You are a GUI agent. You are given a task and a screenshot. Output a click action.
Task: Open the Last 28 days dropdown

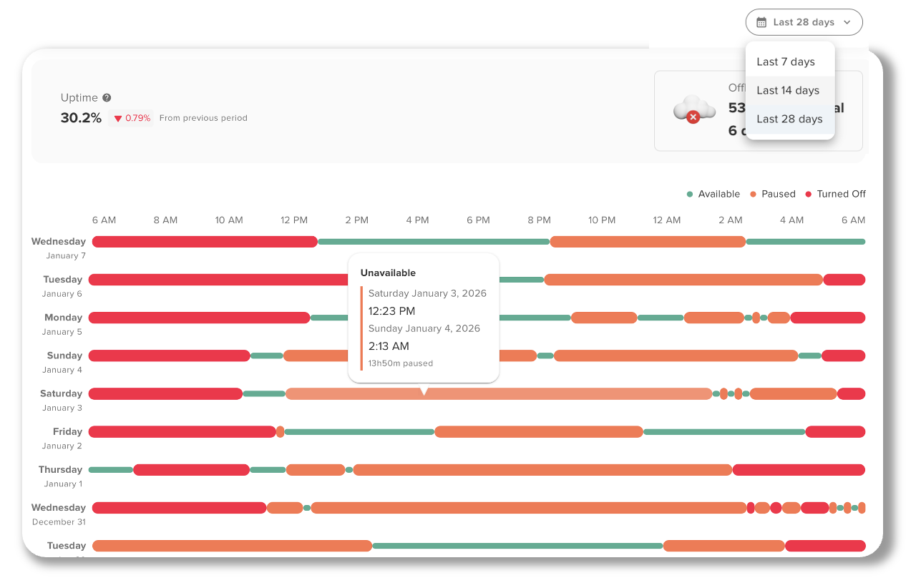point(804,22)
